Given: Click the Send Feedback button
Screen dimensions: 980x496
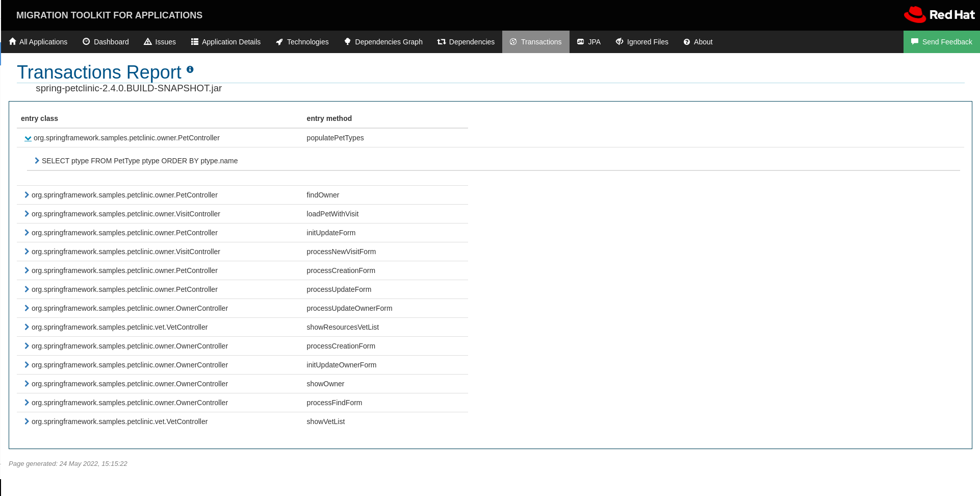Looking at the screenshot, I should [941, 41].
